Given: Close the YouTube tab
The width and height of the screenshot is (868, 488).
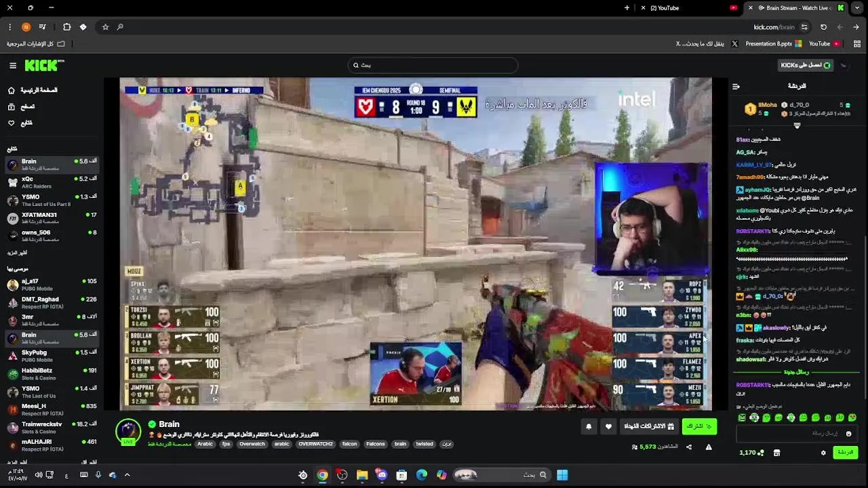Looking at the screenshot, I should [x=643, y=8].
